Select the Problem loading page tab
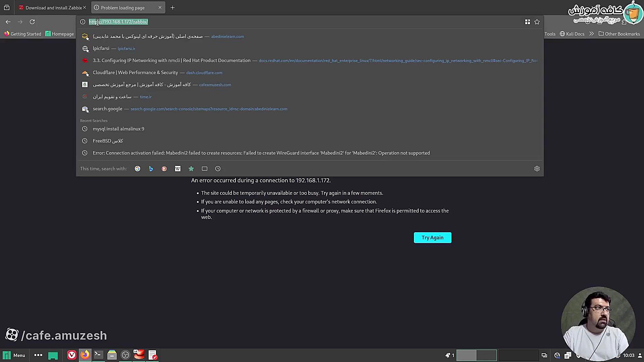Image resolution: width=644 pixels, height=362 pixels. [x=127, y=7]
